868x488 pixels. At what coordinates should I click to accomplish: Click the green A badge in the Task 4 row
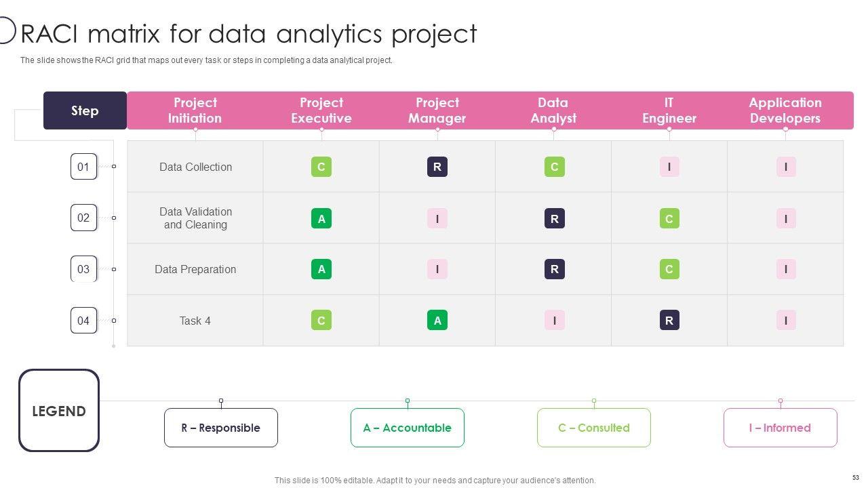click(437, 321)
